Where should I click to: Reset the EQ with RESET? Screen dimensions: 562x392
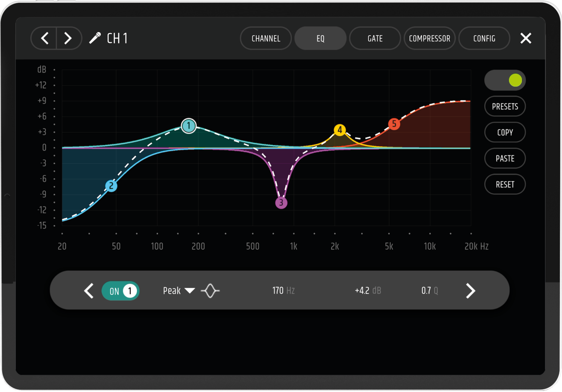click(x=505, y=184)
